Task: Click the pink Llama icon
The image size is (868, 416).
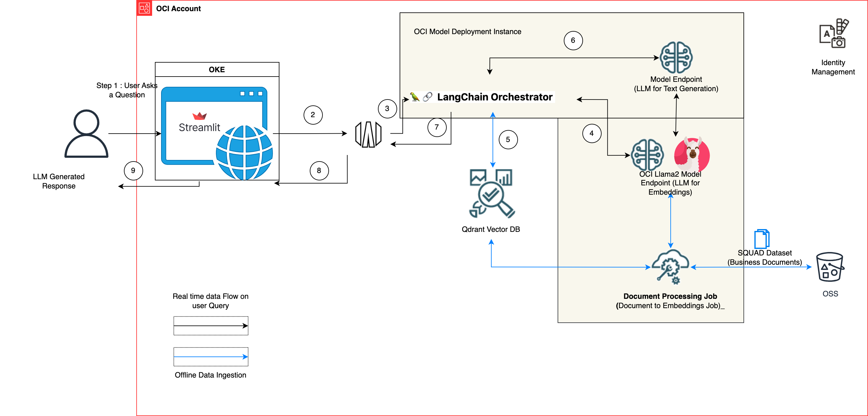Action: pos(692,155)
